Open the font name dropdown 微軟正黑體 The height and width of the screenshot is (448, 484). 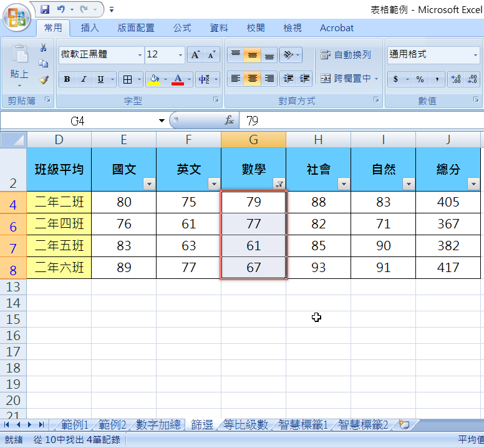(x=140, y=55)
